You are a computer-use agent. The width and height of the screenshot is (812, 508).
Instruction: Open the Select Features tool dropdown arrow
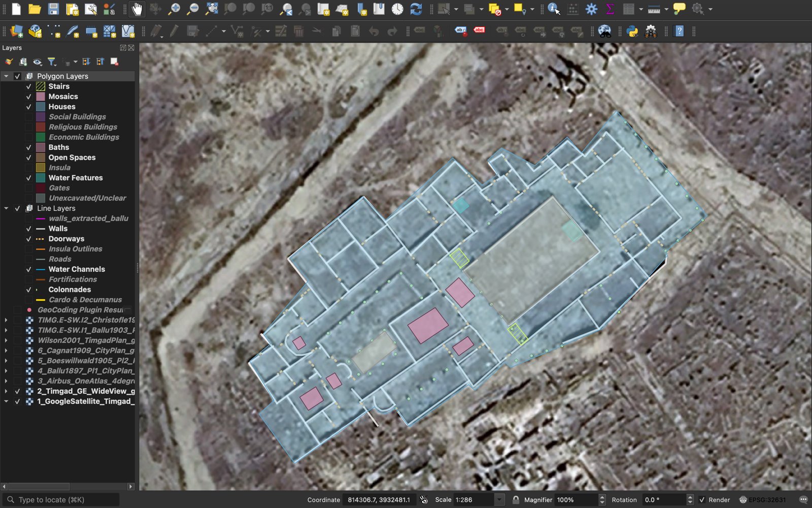coord(456,9)
